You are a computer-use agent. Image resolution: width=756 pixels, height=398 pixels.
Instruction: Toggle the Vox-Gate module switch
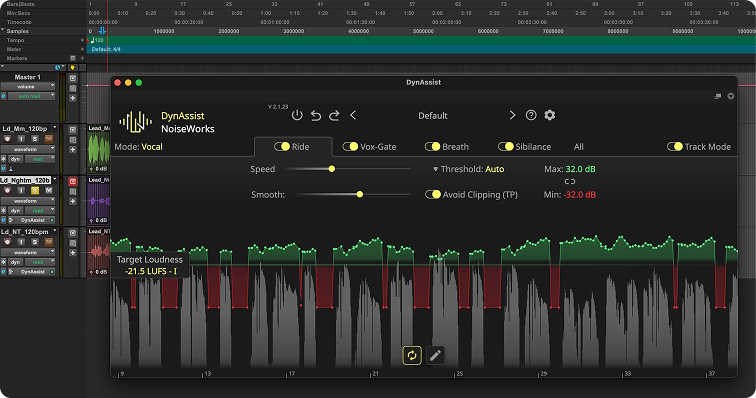tap(350, 147)
